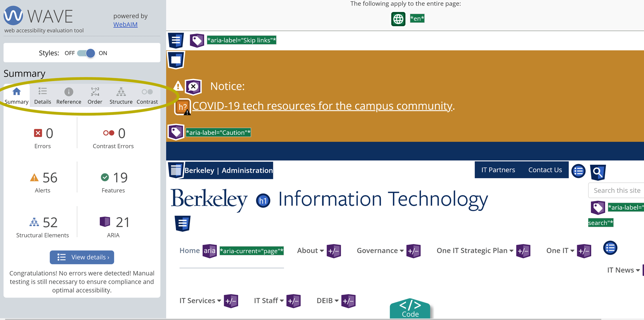This screenshot has height=320, width=644.
Task: Click tag icon beside Caution aria-label
Action: (176, 132)
